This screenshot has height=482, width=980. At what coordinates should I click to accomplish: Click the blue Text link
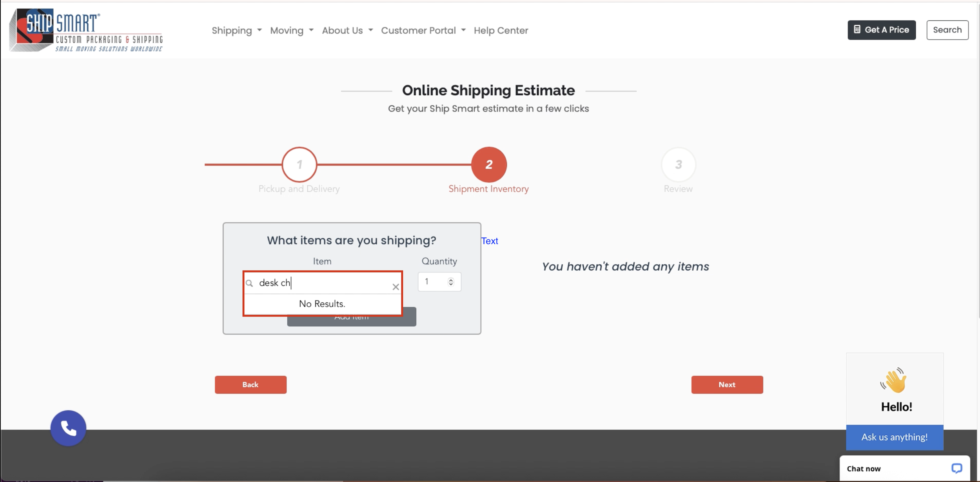pyautogui.click(x=490, y=240)
